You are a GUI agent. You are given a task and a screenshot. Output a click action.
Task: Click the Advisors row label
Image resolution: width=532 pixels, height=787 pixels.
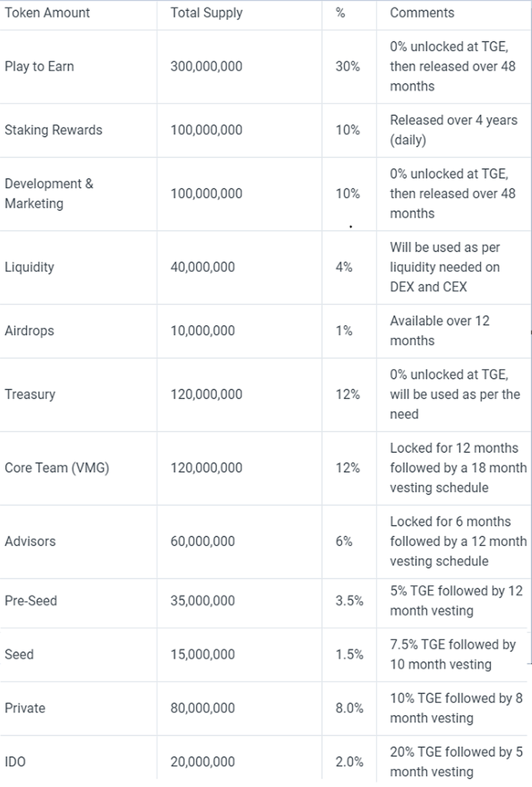pos(30,541)
